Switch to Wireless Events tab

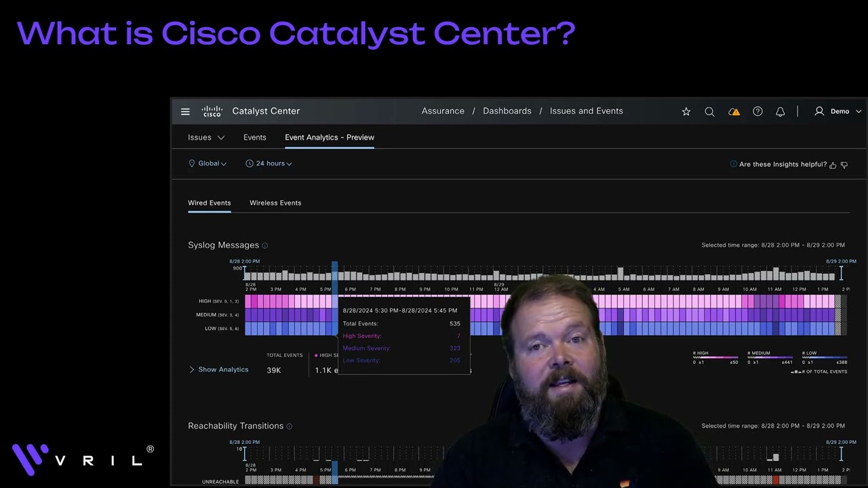[x=275, y=203]
